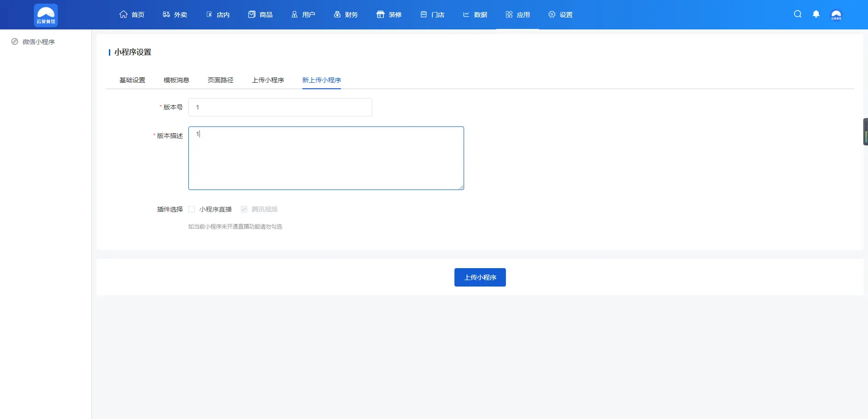Click the 版本描述 text area
Image resolution: width=868 pixels, height=419 pixels.
pos(326,158)
